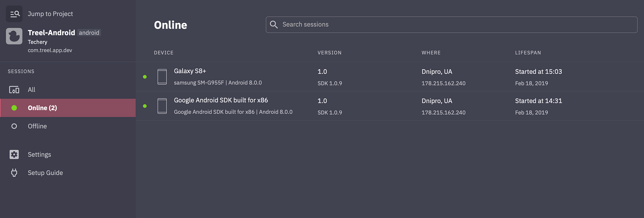Open the Jump to Project search icon
The width and height of the screenshot is (644, 218).
pos(14,14)
